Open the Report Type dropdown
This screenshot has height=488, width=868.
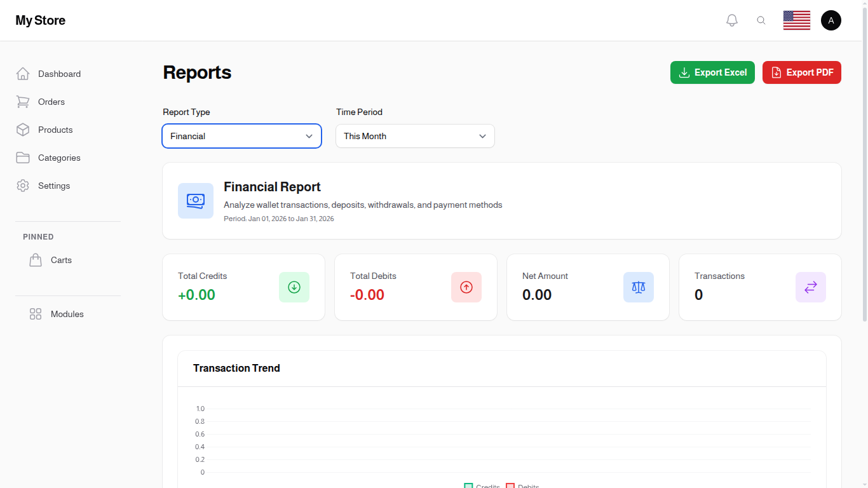[x=241, y=136]
